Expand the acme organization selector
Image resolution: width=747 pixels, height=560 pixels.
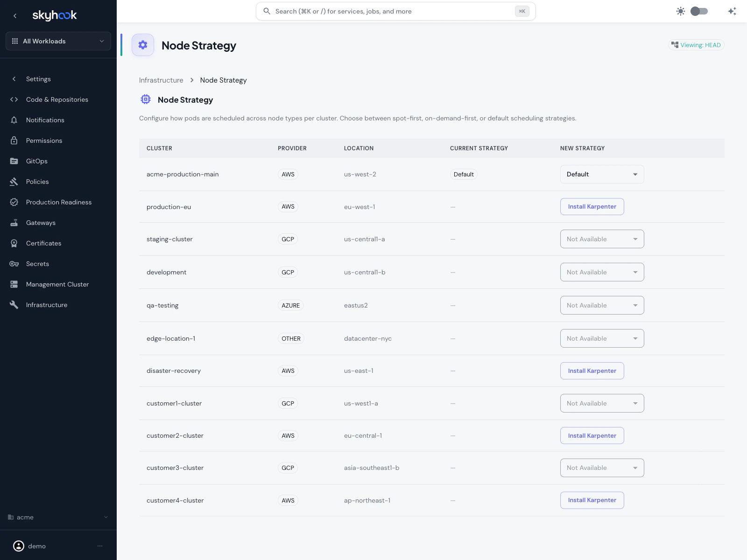coord(58,517)
